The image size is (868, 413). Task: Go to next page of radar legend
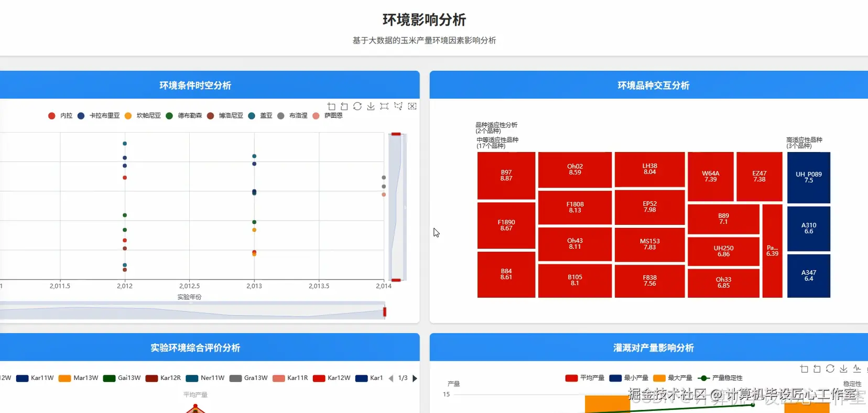(x=415, y=378)
